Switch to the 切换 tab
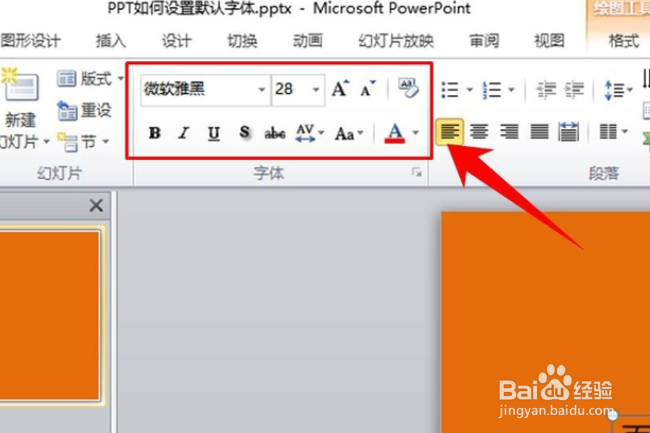The width and height of the screenshot is (650, 433). (242, 41)
